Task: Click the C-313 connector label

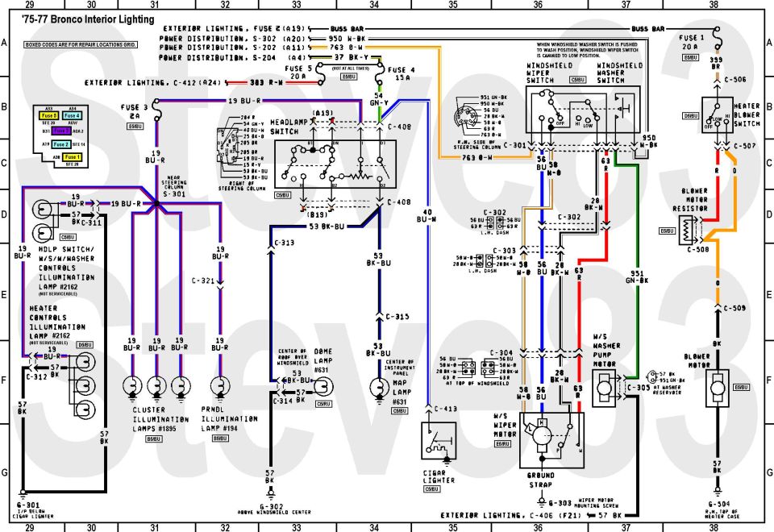Action: [285, 243]
